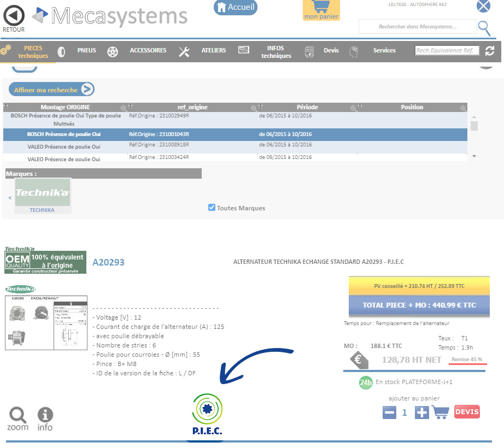504x448 pixels.
Task: Open the ATELIERS menu
Action: [x=213, y=50]
